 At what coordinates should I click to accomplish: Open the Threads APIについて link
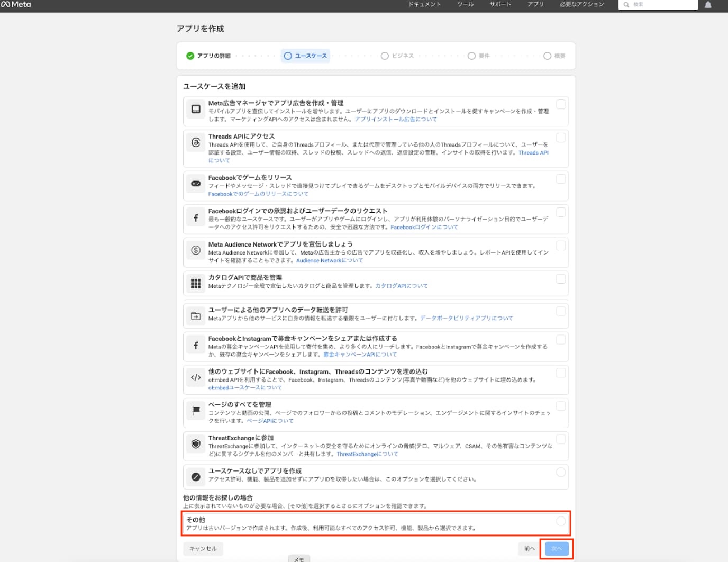point(533,153)
